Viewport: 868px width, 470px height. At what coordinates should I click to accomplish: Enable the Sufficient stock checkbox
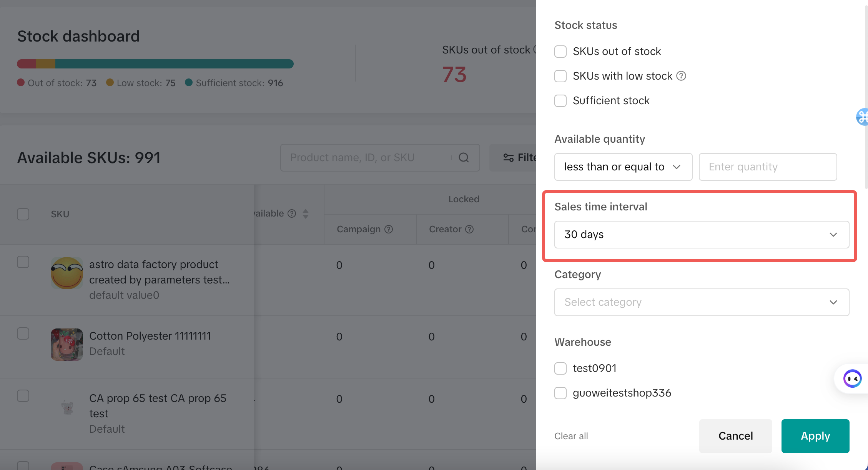pyautogui.click(x=560, y=101)
